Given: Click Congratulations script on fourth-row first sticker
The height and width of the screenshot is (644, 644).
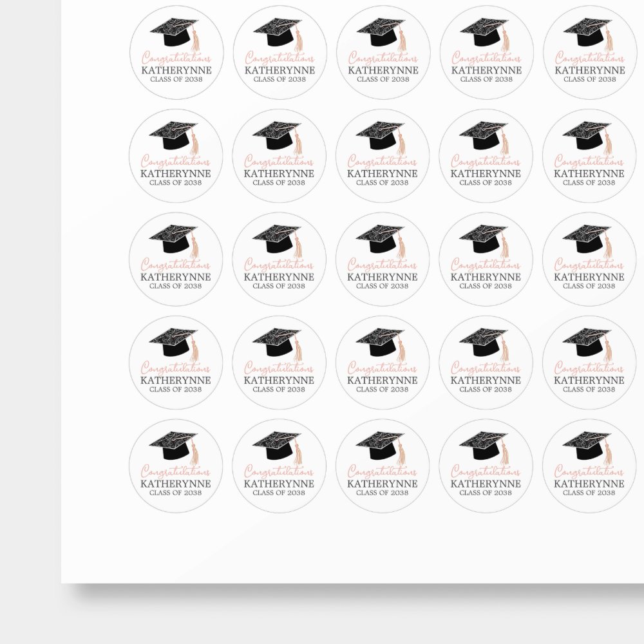Looking at the screenshot, I should (176, 368).
